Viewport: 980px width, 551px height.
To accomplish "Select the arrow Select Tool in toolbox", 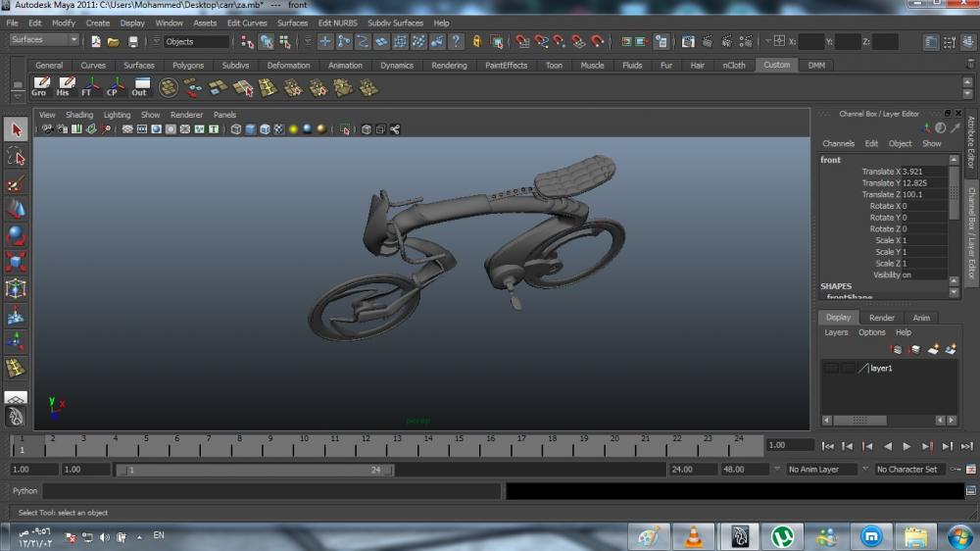I will point(16,130).
